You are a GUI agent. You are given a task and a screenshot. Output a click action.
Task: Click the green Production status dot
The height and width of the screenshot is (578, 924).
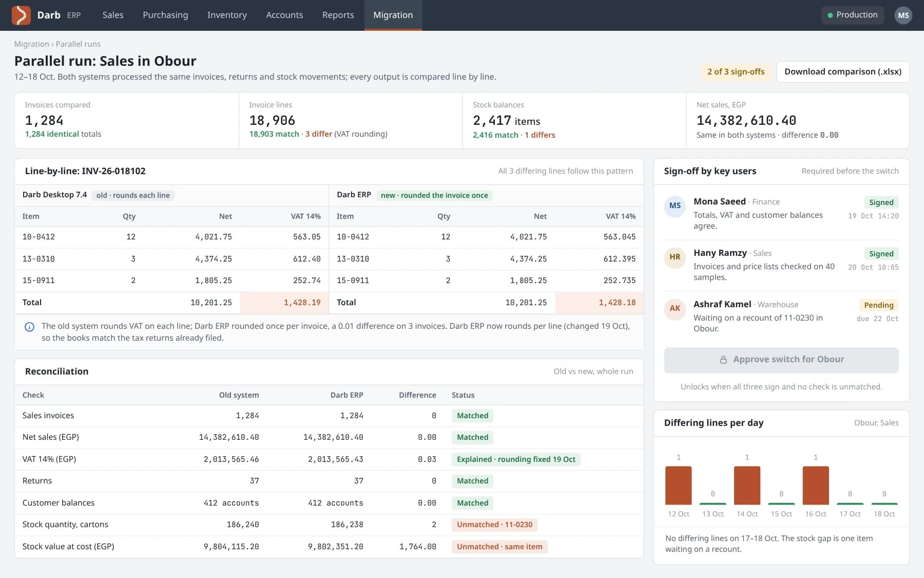point(830,15)
